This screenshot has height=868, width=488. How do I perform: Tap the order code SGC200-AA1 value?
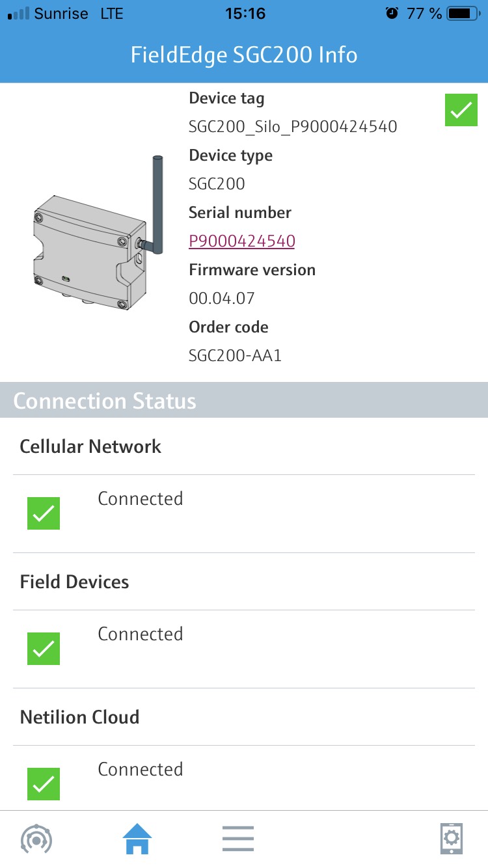click(235, 356)
